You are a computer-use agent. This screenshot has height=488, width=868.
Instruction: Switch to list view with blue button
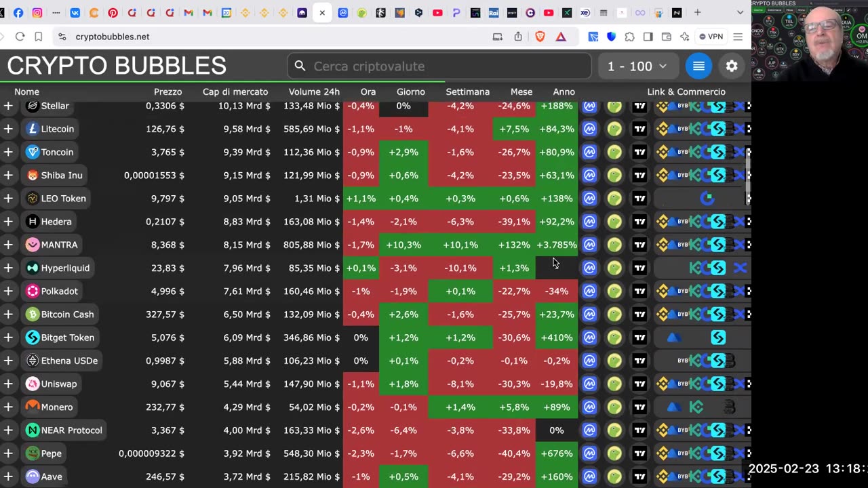[x=698, y=66]
